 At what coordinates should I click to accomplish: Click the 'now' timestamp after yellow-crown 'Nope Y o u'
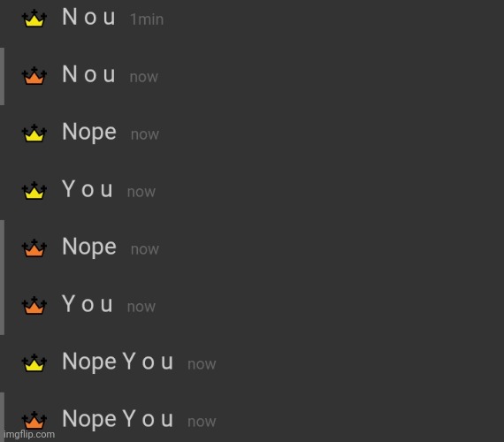[202, 364]
